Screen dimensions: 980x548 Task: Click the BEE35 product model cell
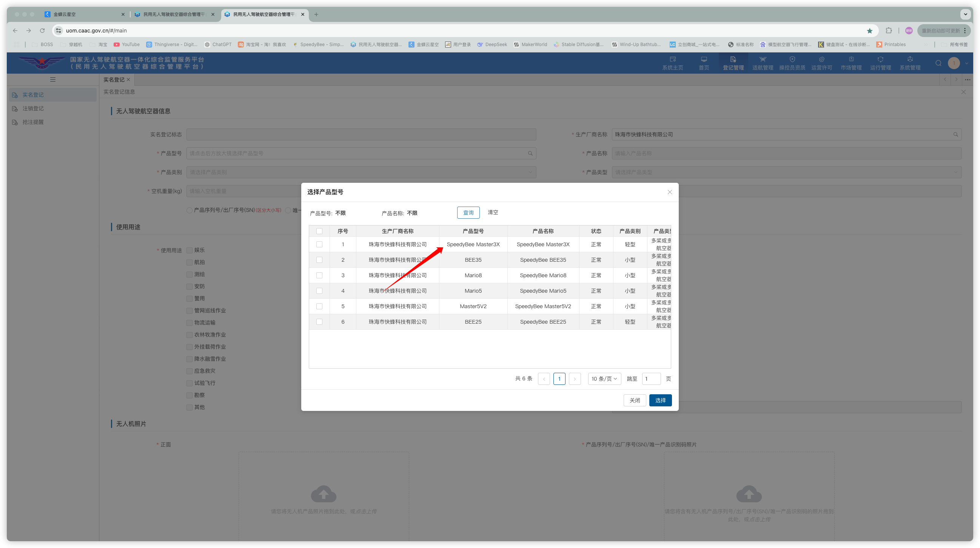point(473,260)
